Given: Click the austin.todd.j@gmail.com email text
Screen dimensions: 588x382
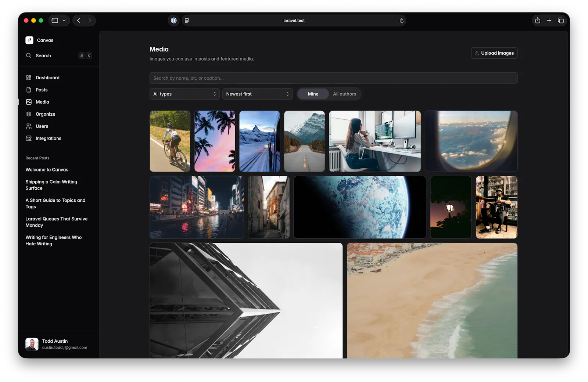Looking at the screenshot, I should 65,347.
